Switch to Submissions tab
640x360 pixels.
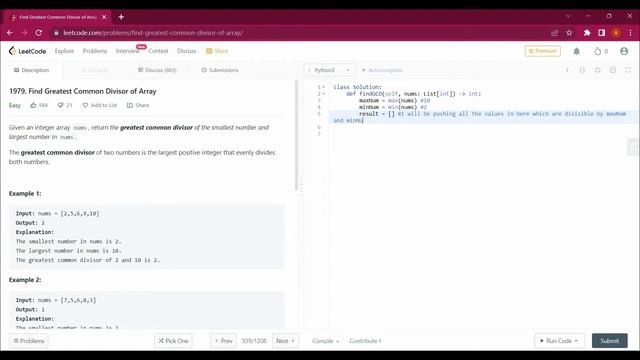[220, 70]
